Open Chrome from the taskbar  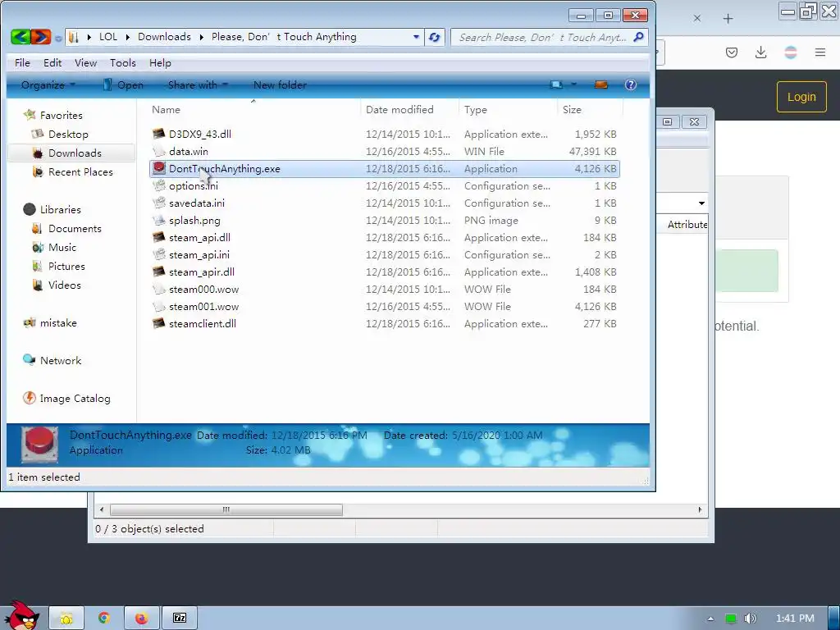(104, 619)
